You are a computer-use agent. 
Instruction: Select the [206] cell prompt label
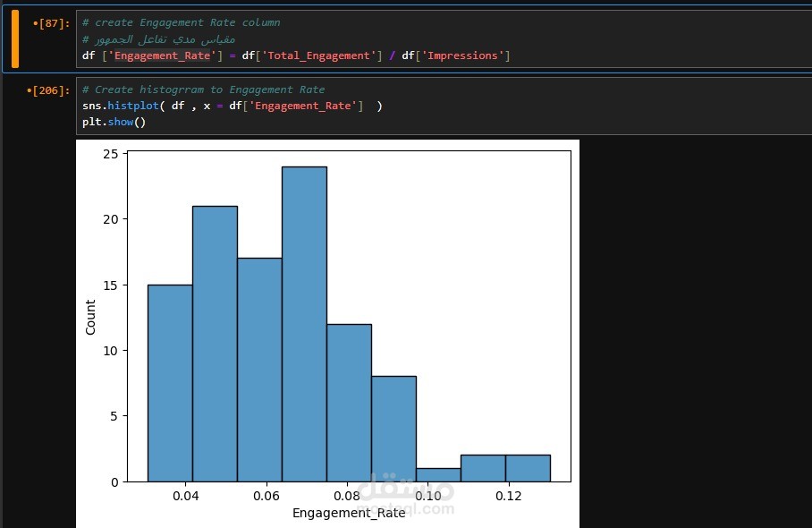48,90
